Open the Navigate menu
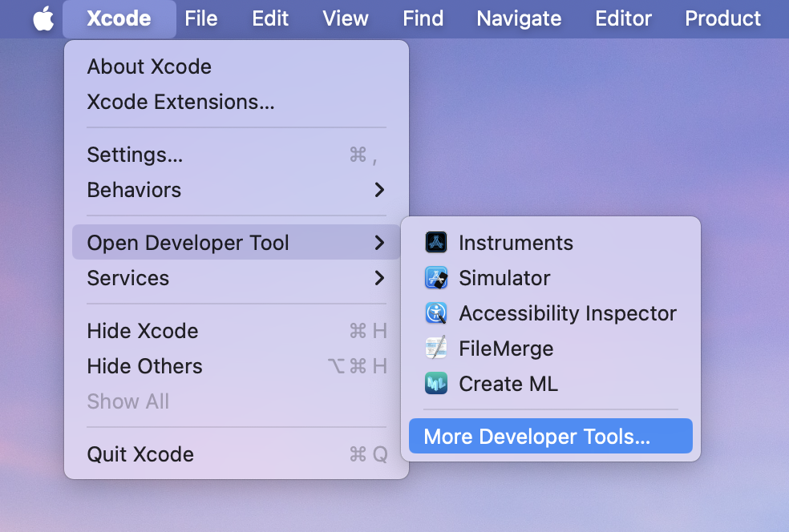The width and height of the screenshot is (789, 532). click(x=519, y=18)
